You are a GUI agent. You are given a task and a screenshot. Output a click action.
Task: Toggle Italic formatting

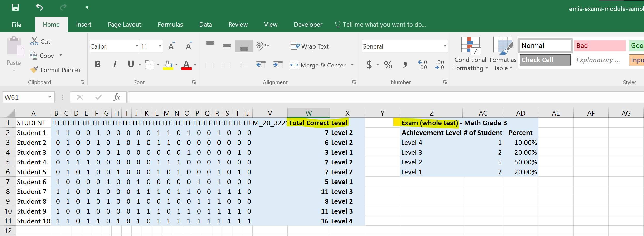[115, 64]
